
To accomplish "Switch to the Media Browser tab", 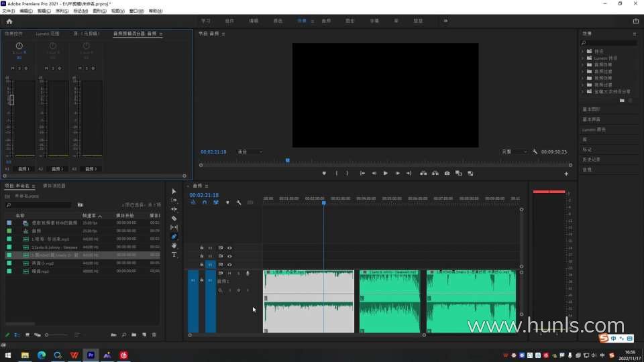I will click(54, 186).
